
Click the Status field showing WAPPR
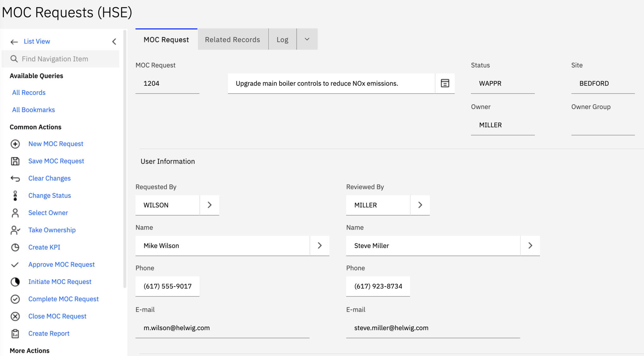tap(503, 83)
